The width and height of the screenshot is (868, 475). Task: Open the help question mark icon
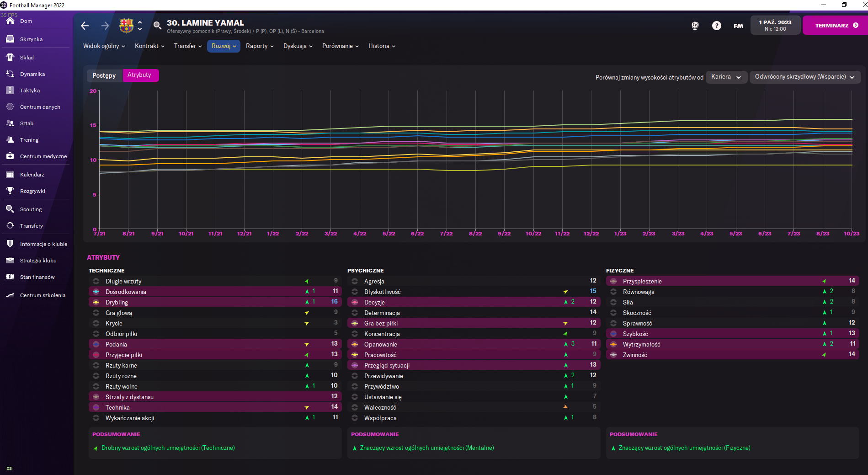pos(717,26)
